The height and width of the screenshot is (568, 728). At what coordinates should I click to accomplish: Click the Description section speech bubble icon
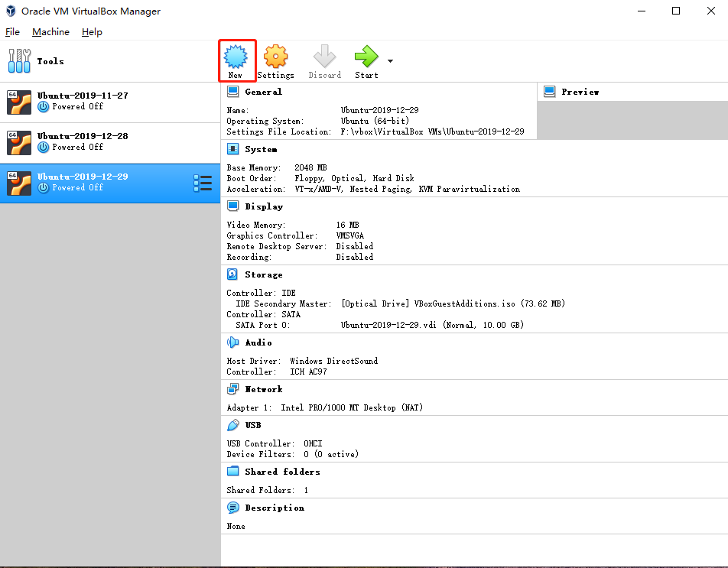pyautogui.click(x=232, y=508)
